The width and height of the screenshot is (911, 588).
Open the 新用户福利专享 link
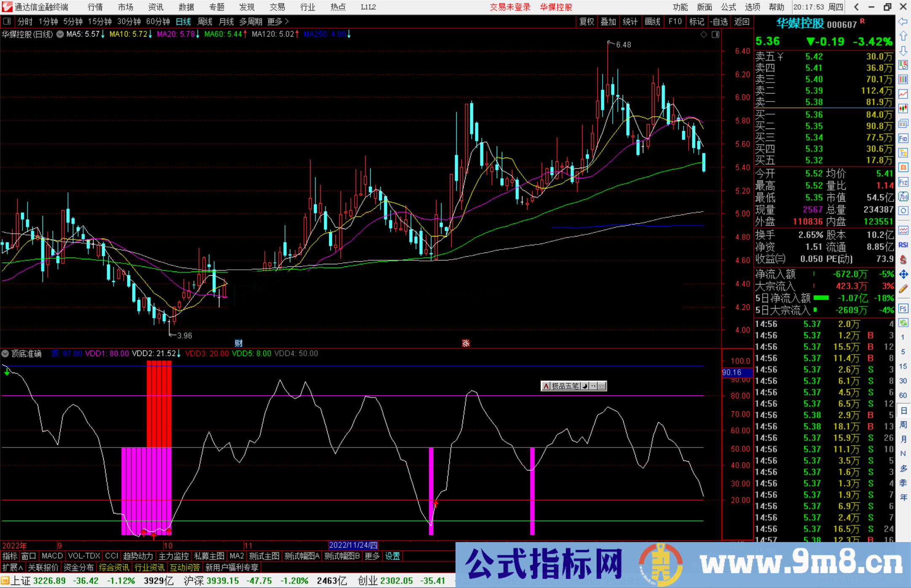point(232,567)
